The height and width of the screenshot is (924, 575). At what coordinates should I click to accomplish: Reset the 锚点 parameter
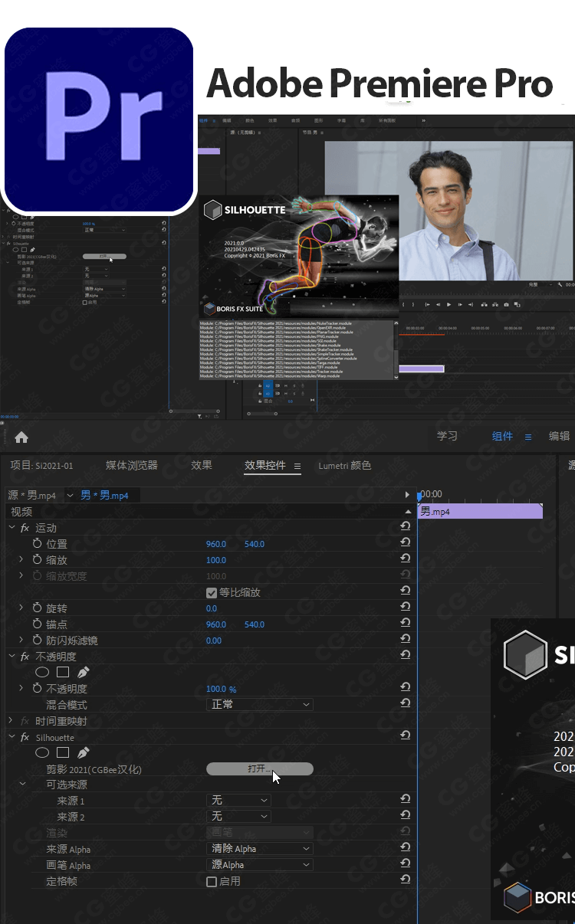click(x=406, y=623)
